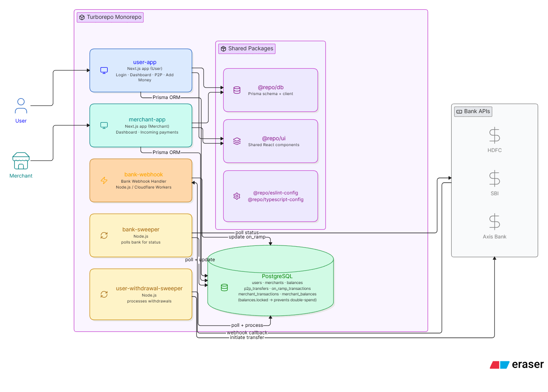Click the monitor icon in merchant-app node
The height and width of the screenshot is (392, 548).
tap(104, 125)
